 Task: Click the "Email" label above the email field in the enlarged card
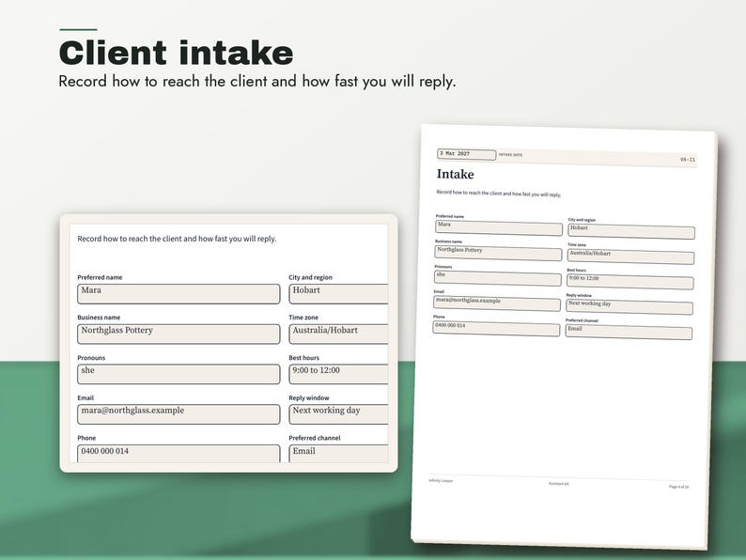click(x=85, y=397)
